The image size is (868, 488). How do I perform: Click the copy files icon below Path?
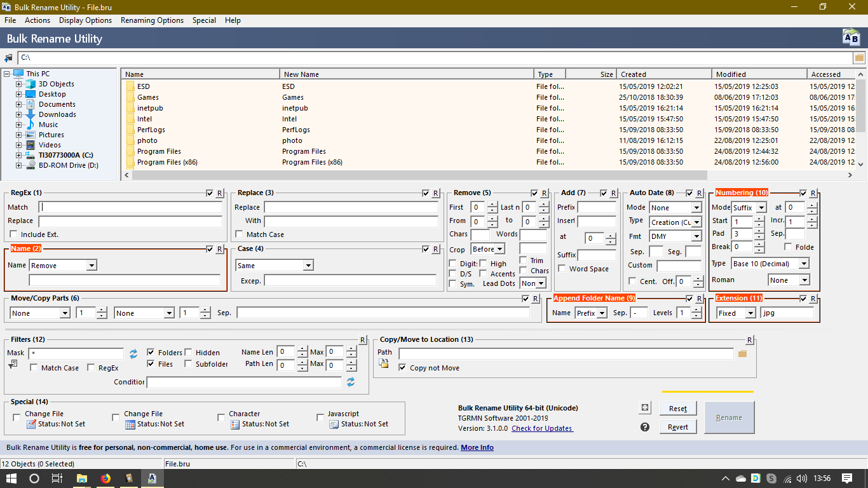[384, 363]
